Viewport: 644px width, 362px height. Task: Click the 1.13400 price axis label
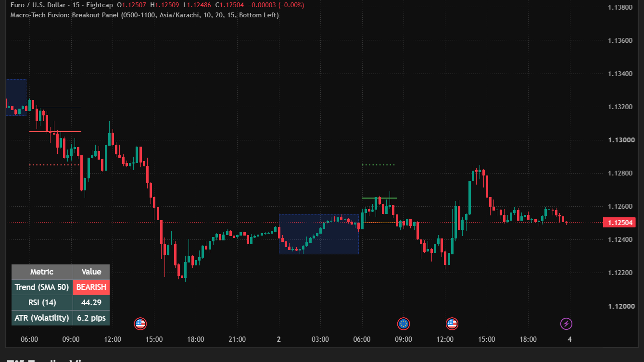[x=621, y=74]
